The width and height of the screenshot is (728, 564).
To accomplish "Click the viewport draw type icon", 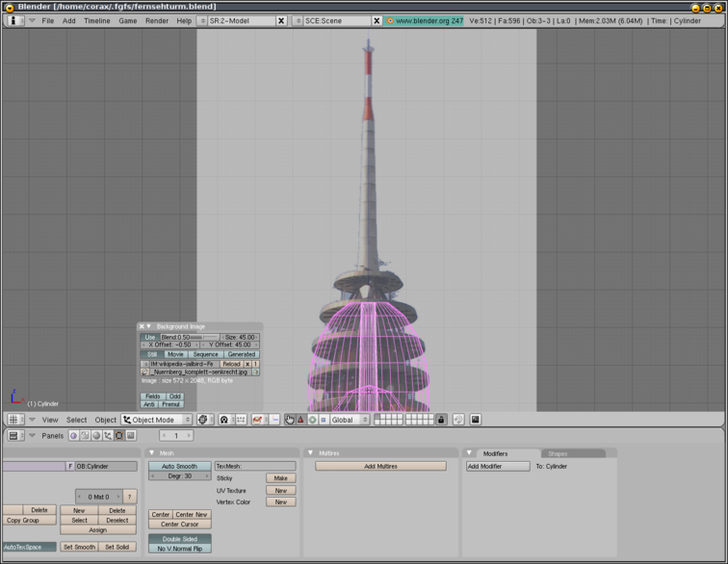I will [205, 420].
